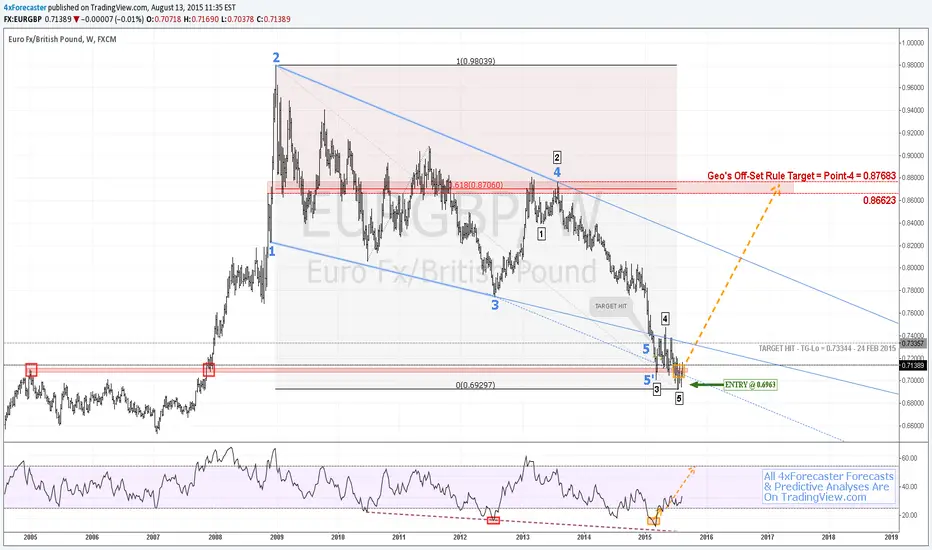Image resolution: width=932 pixels, height=550 pixels.
Task: Click the red square marker near 2005
Action: click(x=31, y=370)
